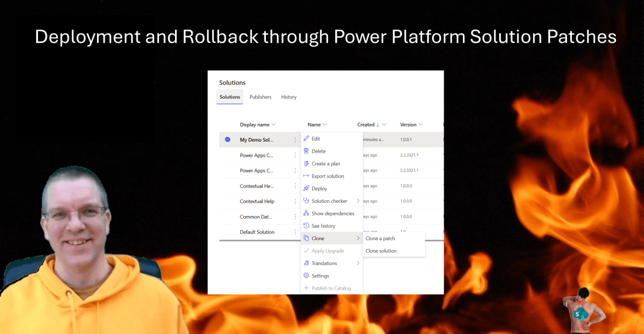Viewport: 644px width, 334px height.
Task: Open more options for Common Dat... row
Action: click(295, 217)
